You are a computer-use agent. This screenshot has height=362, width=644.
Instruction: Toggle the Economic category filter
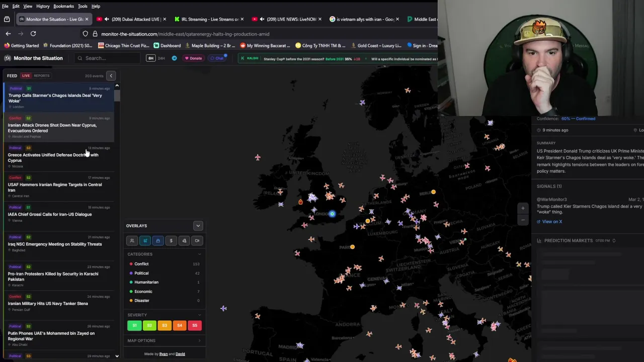(164, 292)
